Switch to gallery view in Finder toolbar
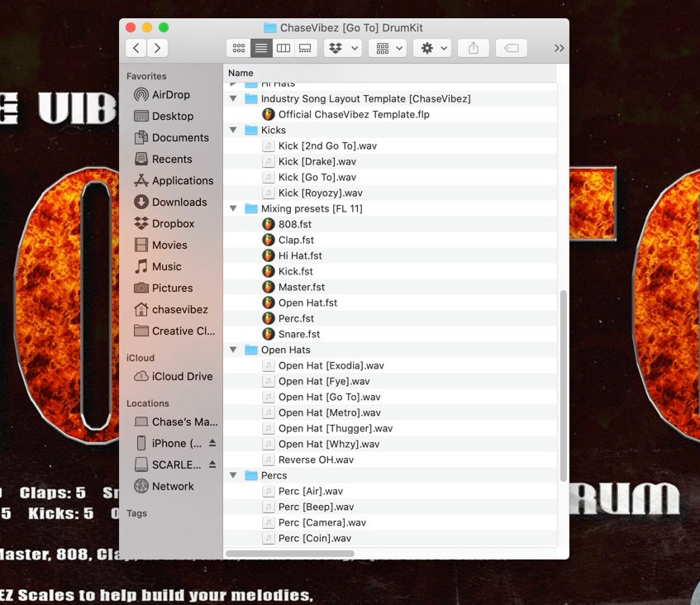700x605 pixels. [x=305, y=48]
